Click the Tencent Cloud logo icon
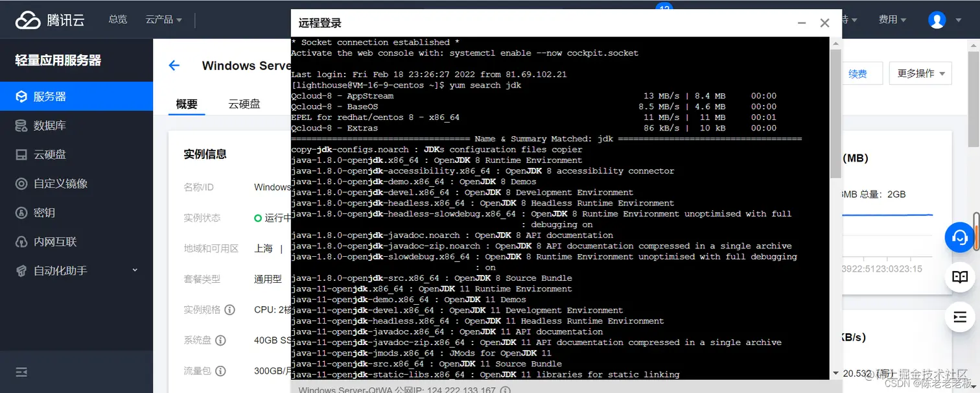 point(28,20)
